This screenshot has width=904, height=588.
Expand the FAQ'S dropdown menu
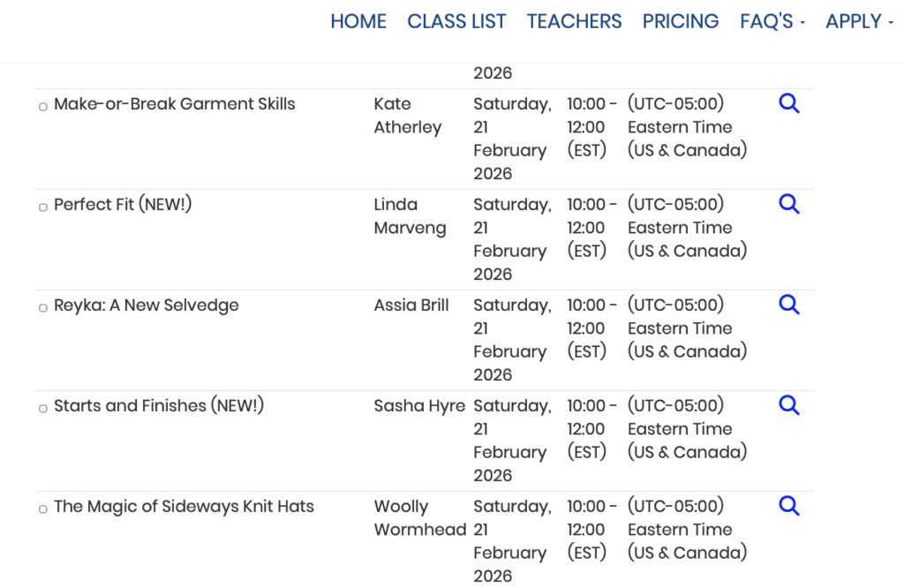772,21
